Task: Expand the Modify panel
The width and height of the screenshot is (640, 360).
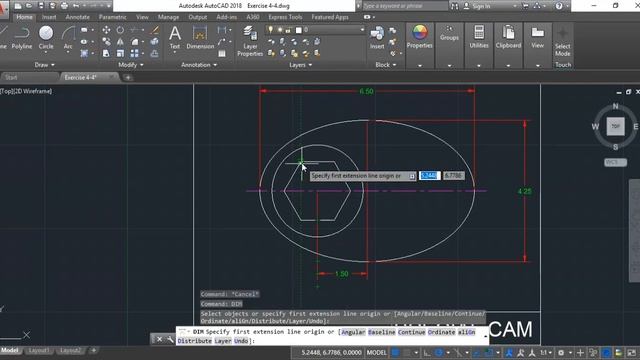Action: [x=131, y=65]
